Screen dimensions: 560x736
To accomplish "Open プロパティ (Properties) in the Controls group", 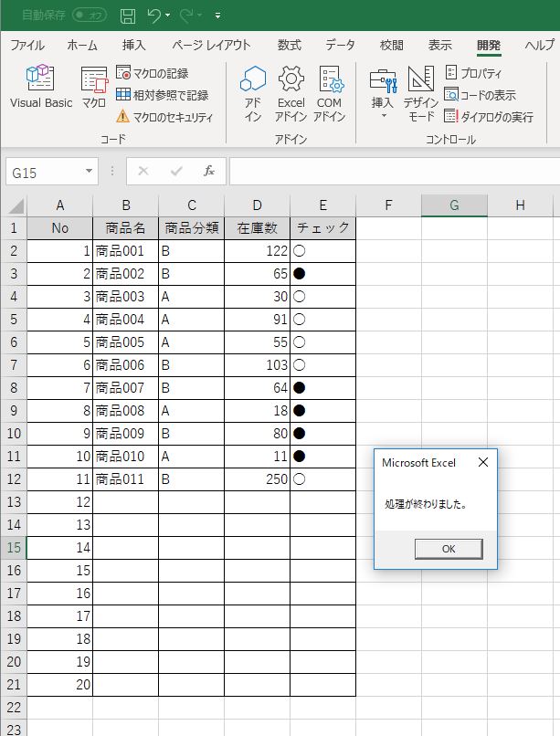I will tap(473, 73).
